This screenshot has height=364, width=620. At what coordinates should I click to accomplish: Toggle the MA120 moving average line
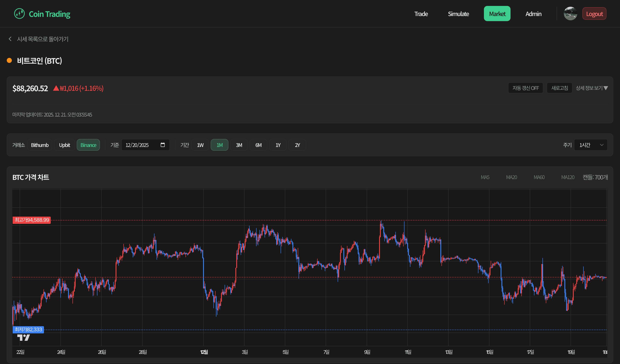(x=568, y=177)
